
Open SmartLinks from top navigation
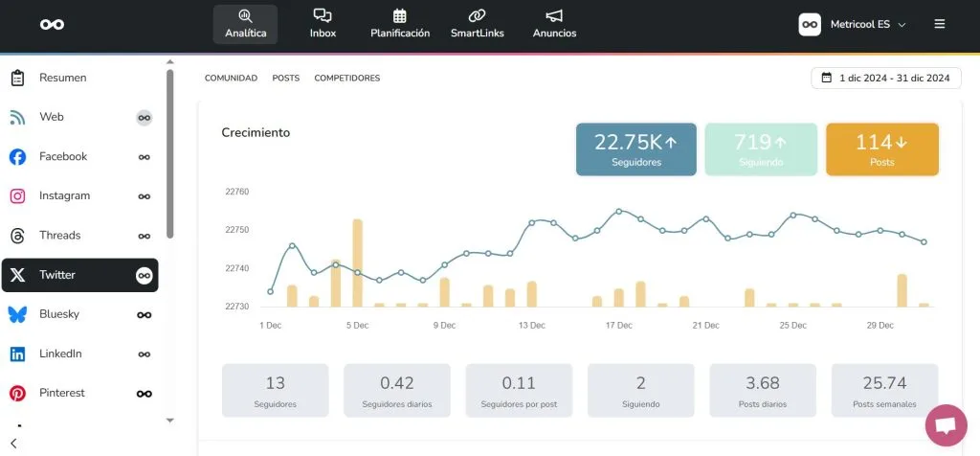(x=476, y=24)
